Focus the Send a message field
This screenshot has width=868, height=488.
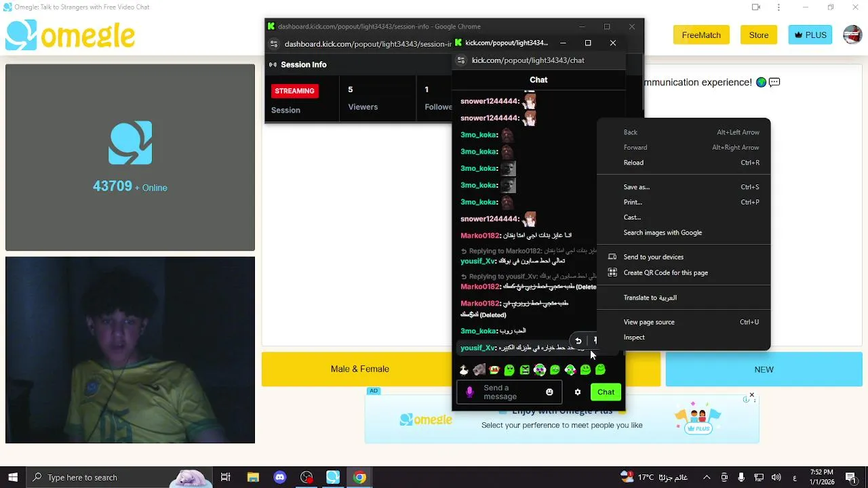(x=509, y=392)
